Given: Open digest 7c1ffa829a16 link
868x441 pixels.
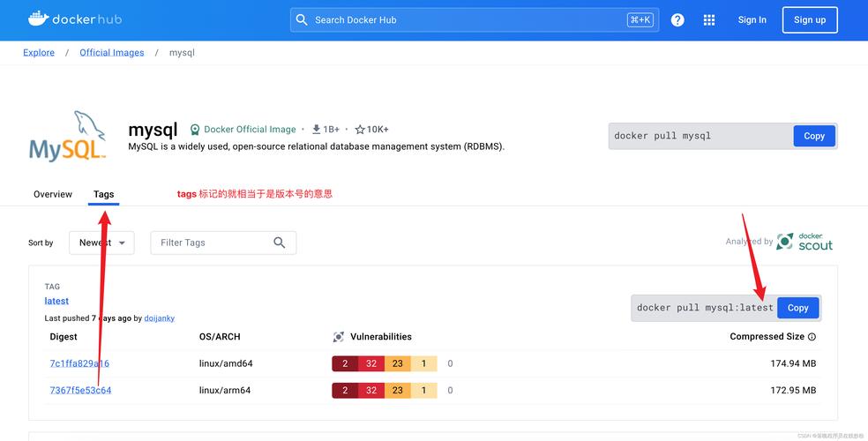Looking at the screenshot, I should (x=79, y=363).
